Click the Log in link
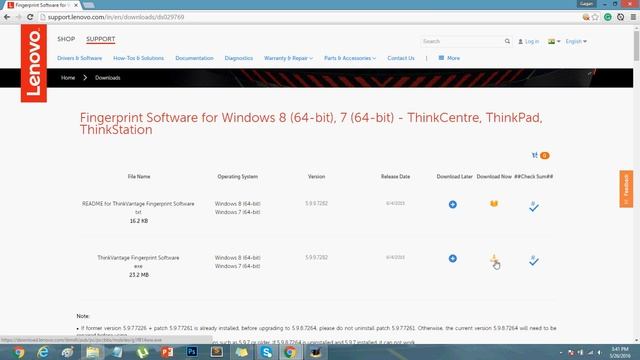Viewport: 640px width, 360px height. pos(529,41)
